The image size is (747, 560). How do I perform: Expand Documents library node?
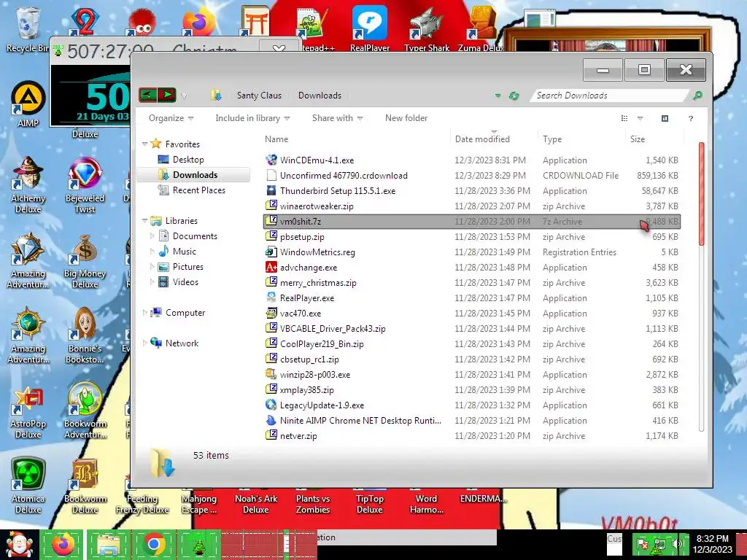coord(152,236)
